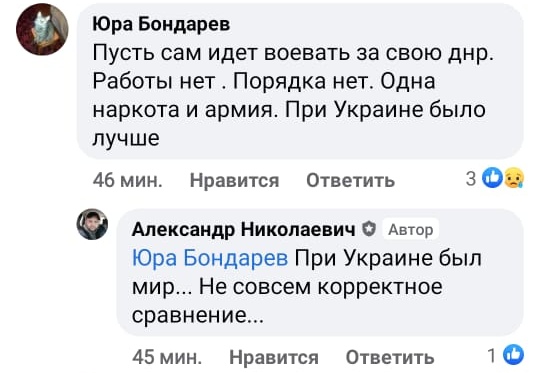Click the sad crying emoji reaction icon
Screen dimensions: 540x373
click(514, 178)
